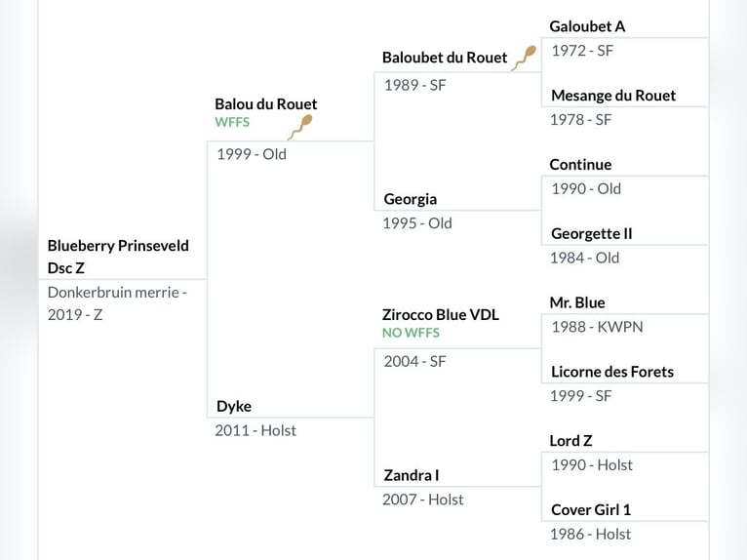Open Licorne des Forets entry
This screenshot has height=560, width=747.
[612, 372]
